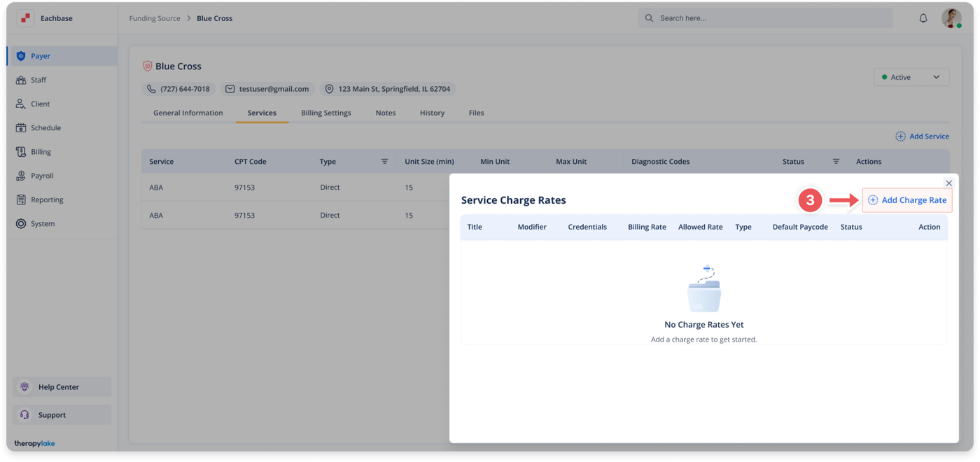Click the testuser@gmail.com email chip
The height and width of the screenshot is (462, 980).
[x=267, y=89]
